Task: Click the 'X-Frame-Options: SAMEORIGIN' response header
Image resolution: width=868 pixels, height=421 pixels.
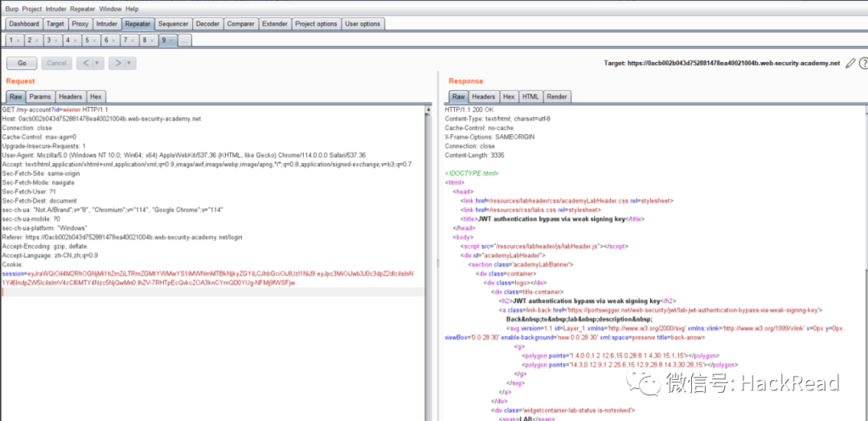Action: click(490, 137)
